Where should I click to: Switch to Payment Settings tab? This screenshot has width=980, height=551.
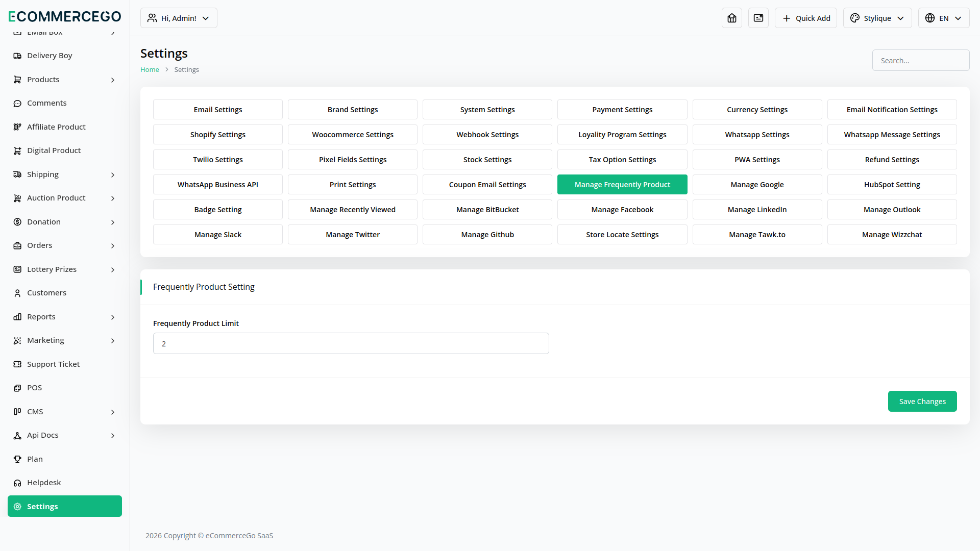(x=622, y=110)
